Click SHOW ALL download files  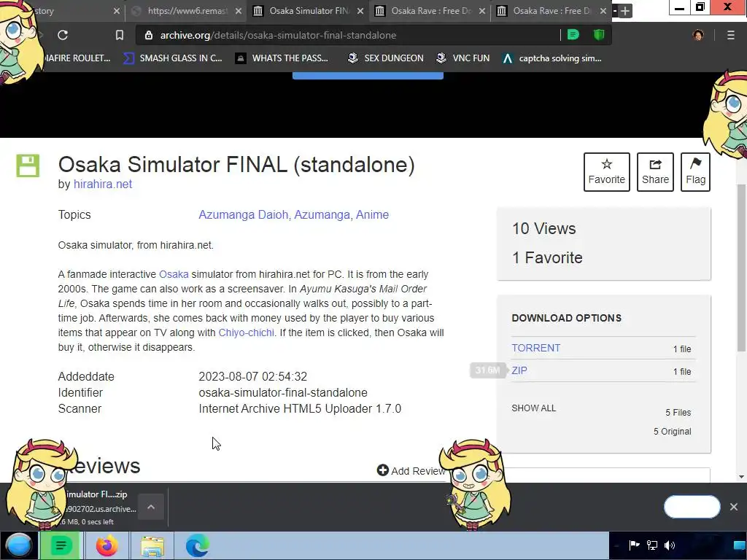click(x=533, y=408)
